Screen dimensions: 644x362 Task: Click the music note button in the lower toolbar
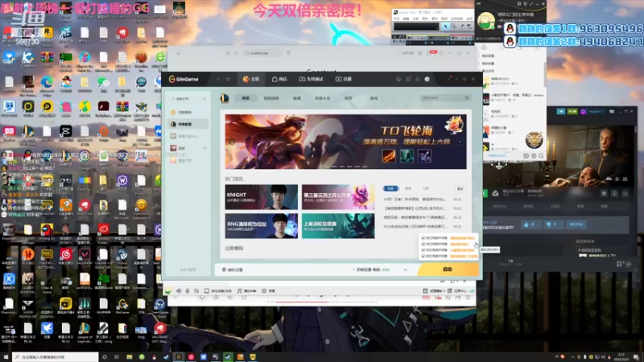pyautogui.click(x=246, y=290)
